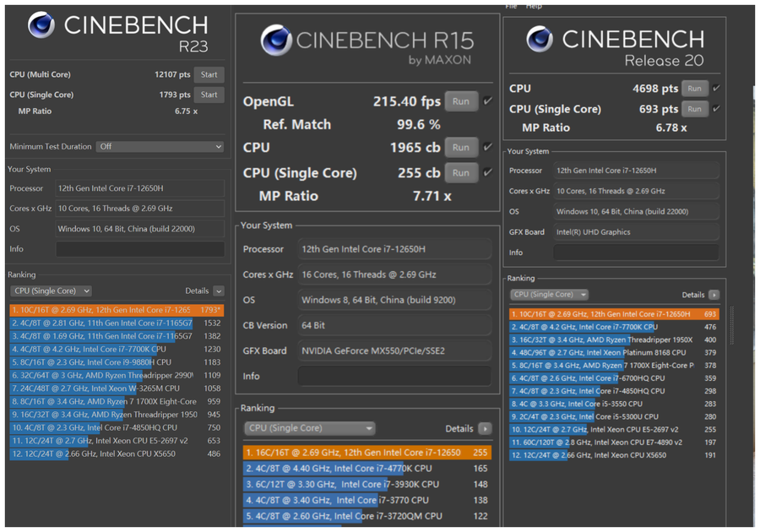Expand the R23 ranking Details chevron
This screenshot has height=532, width=760.
coord(219,291)
